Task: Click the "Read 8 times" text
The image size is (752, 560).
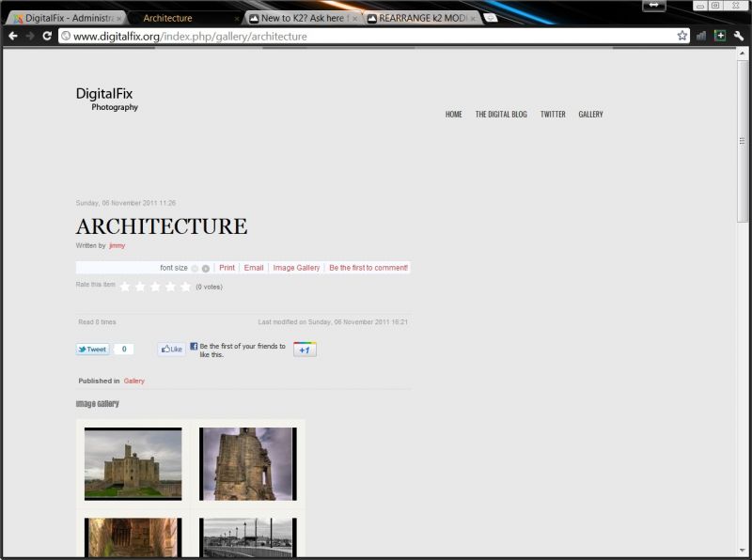Action: 97,322
